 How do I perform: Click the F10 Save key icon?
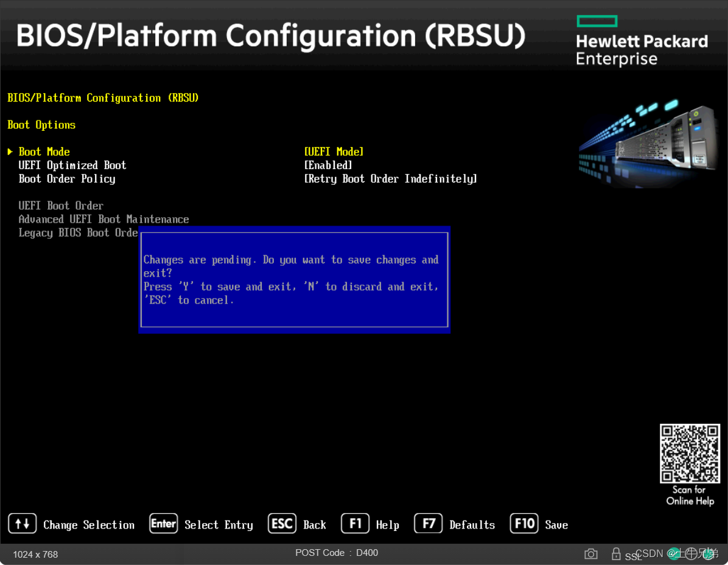coord(523,524)
